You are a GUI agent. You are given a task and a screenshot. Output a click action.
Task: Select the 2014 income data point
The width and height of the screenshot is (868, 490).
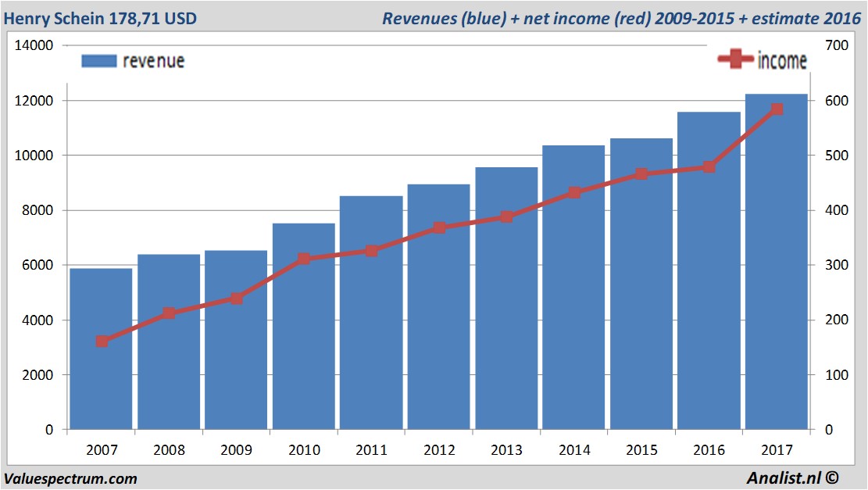pyautogui.click(x=574, y=192)
